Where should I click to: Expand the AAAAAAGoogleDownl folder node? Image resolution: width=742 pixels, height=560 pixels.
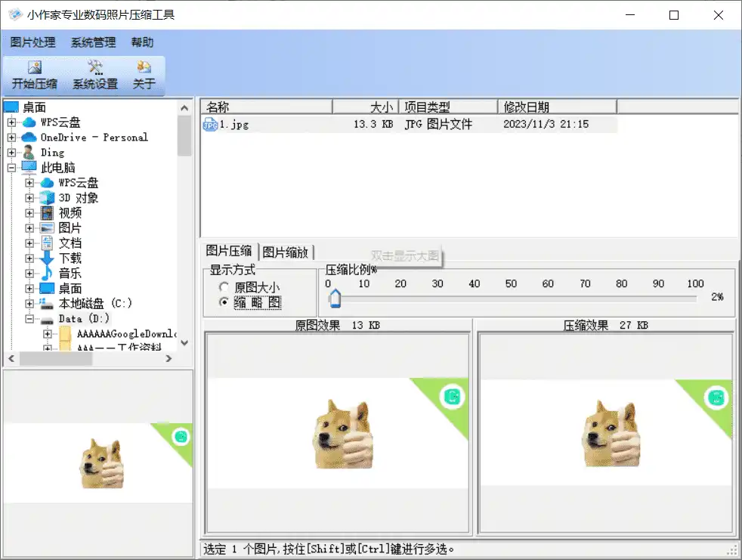point(48,334)
